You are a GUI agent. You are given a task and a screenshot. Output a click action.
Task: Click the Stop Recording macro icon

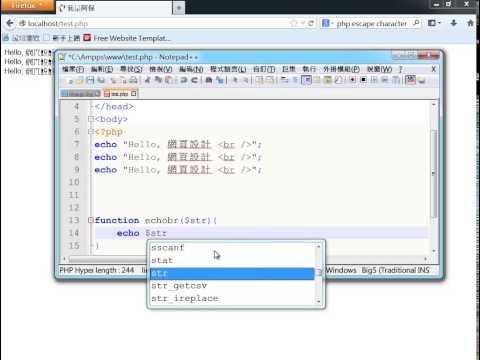tap(364, 80)
